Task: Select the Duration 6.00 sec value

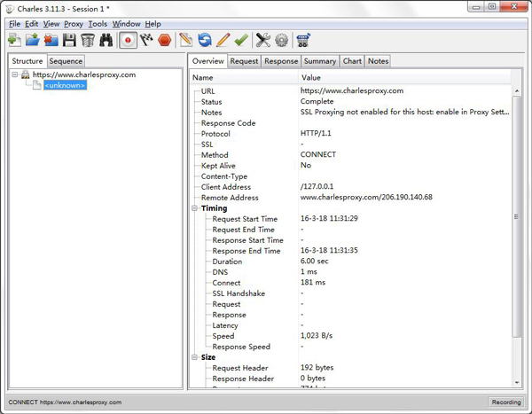Action: tap(315, 261)
